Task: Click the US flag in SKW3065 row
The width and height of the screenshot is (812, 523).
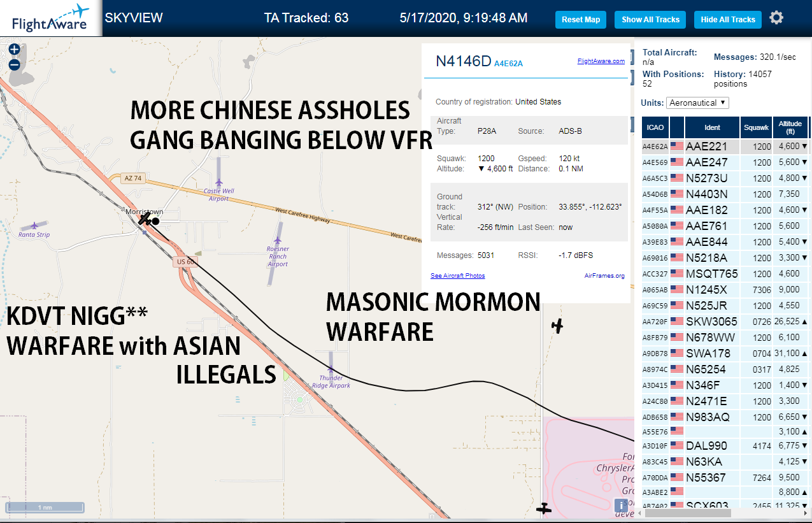Action: tap(676, 322)
